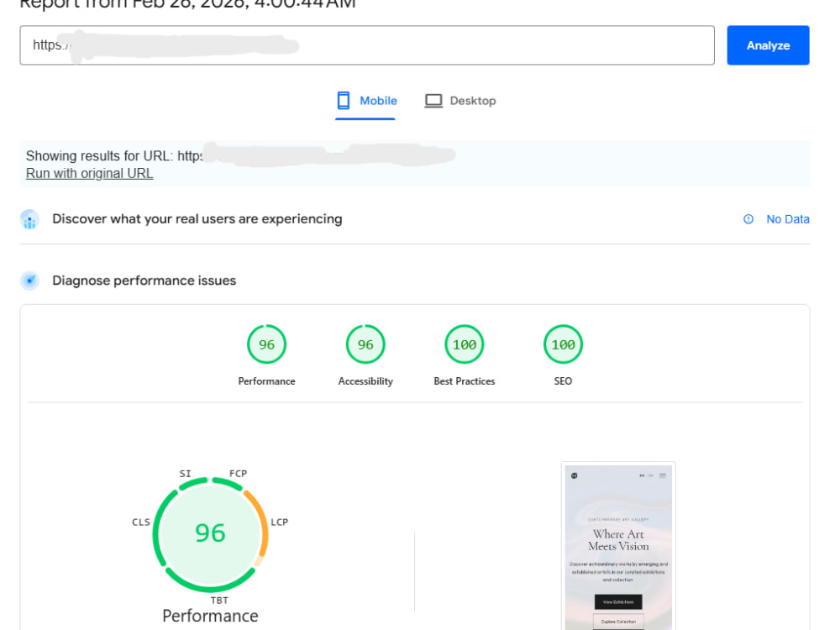Open the Run with original URL link
The width and height of the screenshot is (840, 630).
[x=90, y=174]
